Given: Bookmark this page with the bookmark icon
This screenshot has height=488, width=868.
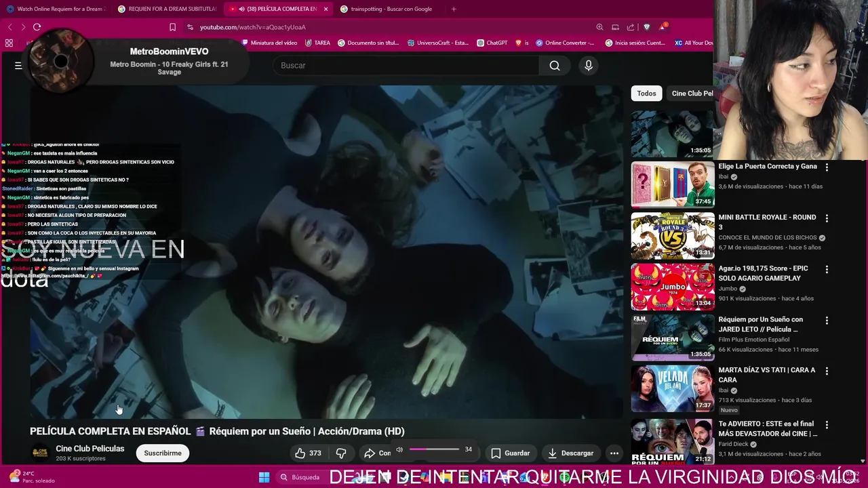Looking at the screenshot, I should coord(173,27).
